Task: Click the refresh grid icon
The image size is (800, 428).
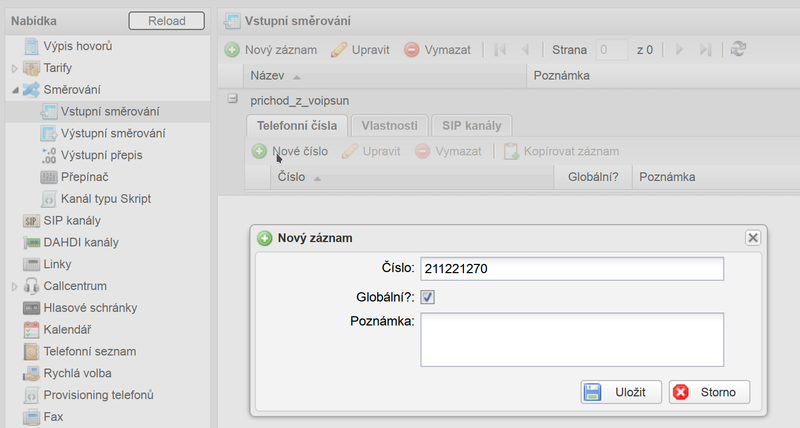Action: click(x=738, y=49)
